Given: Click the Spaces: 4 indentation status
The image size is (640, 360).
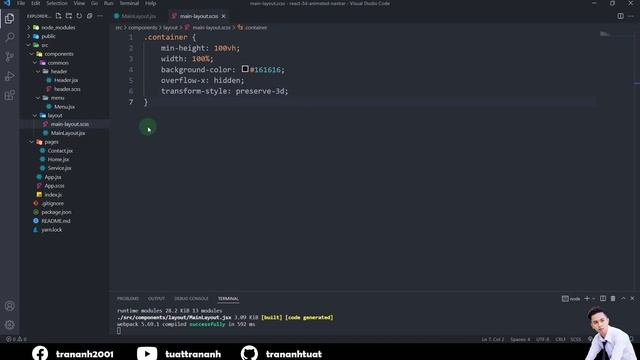Looking at the screenshot, I should point(520,339).
